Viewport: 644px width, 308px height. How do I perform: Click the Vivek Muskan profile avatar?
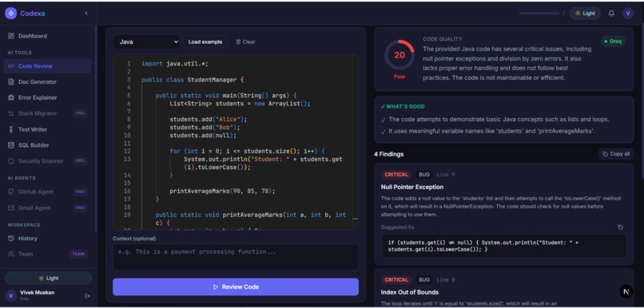click(x=10, y=295)
